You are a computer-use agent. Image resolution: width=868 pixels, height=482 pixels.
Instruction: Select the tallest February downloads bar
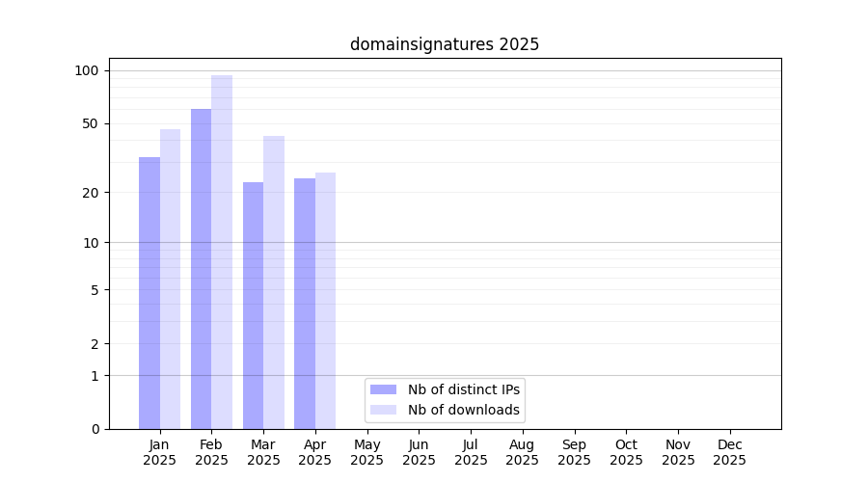[x=222, y=253]
